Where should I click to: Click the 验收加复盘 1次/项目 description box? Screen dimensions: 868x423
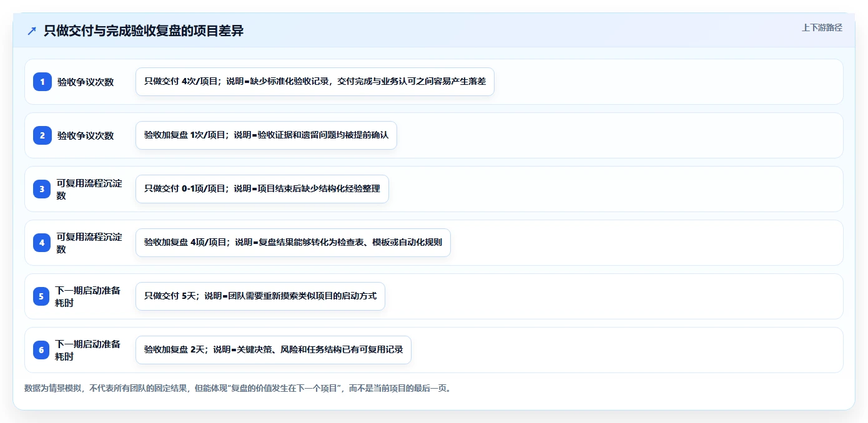266,135
